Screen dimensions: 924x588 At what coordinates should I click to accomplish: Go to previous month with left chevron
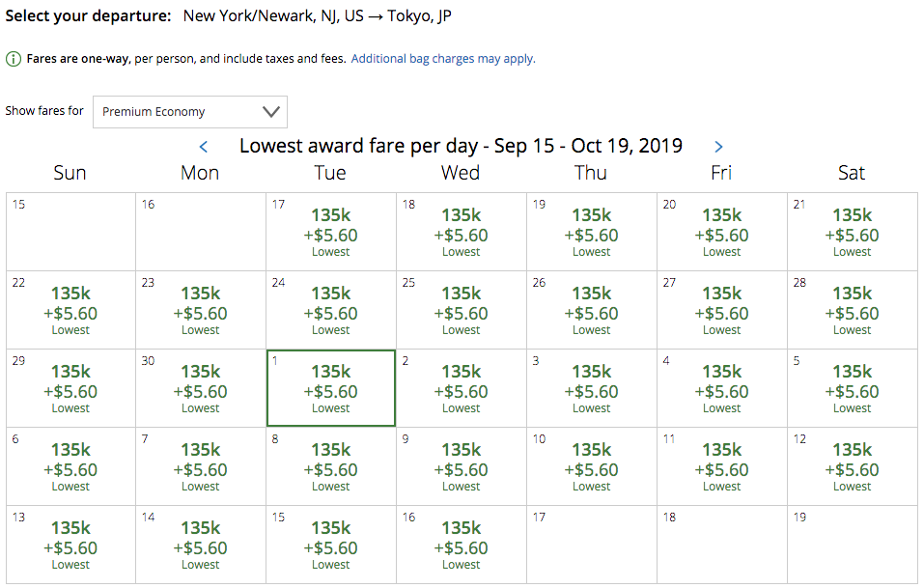[x=204, y=147]
